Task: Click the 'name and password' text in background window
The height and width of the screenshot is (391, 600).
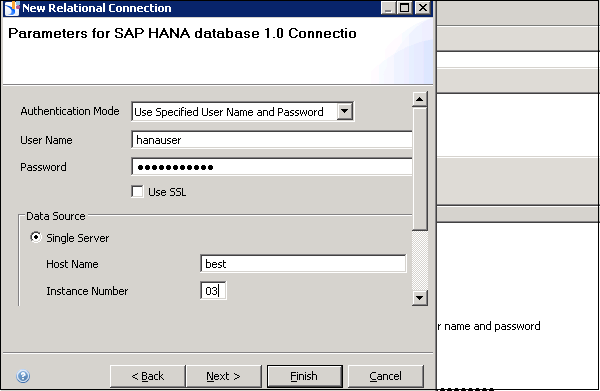Action: click(492, 326)
